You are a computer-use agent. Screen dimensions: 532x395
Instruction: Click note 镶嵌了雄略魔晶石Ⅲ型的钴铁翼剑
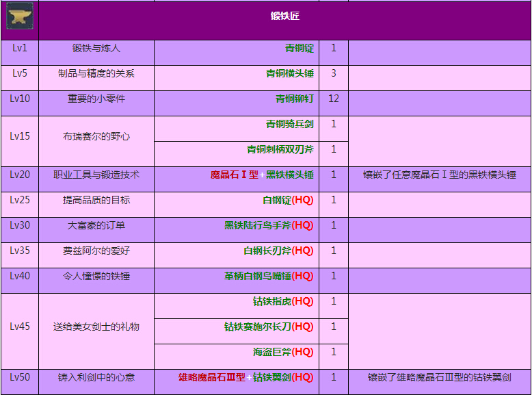(x=440, y=377)
